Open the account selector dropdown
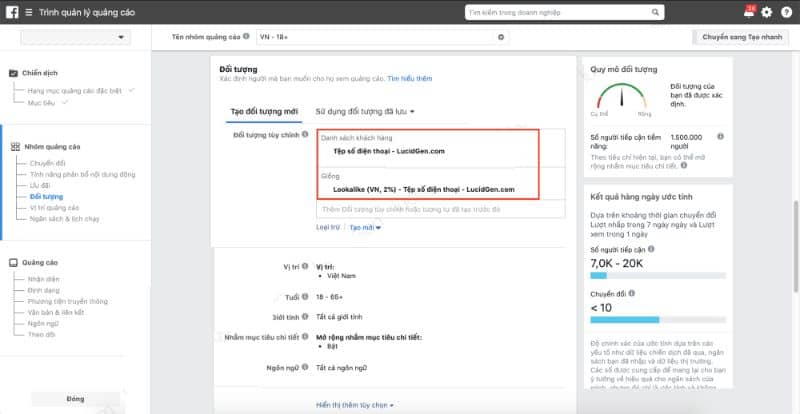Viewport: 800px width, 414px height. 76,37
